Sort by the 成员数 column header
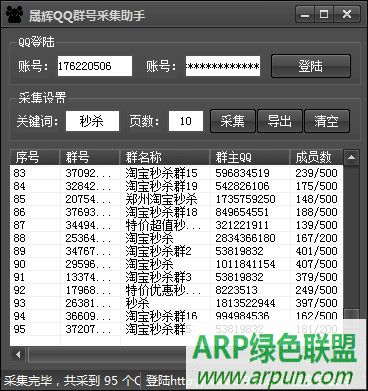368x391 pixels. (x=316, y=157)
